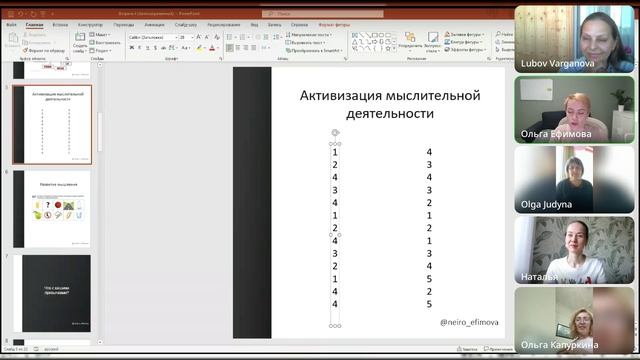Toggle bold (Ж) formatting
Image resolution: width=640 pixels, height=360 pixels.
click(132, 48)
